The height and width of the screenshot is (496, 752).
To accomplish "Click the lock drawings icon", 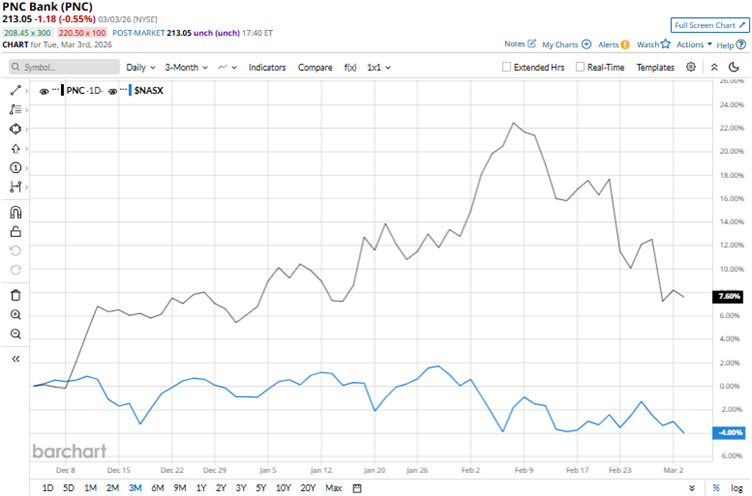I will coord(15,232).
